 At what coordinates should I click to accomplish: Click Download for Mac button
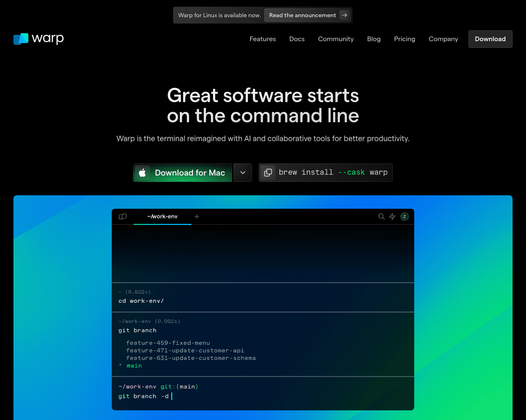[182, 173]
